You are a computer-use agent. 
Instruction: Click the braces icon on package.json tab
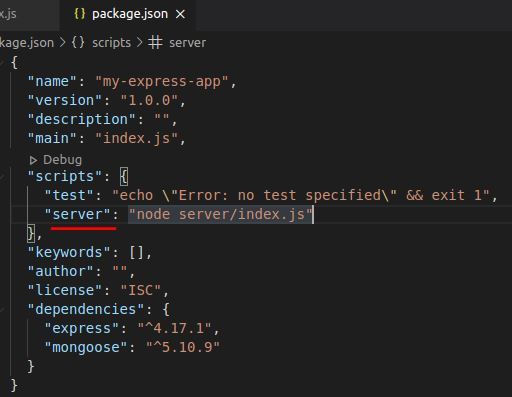(x=80, y=14)
